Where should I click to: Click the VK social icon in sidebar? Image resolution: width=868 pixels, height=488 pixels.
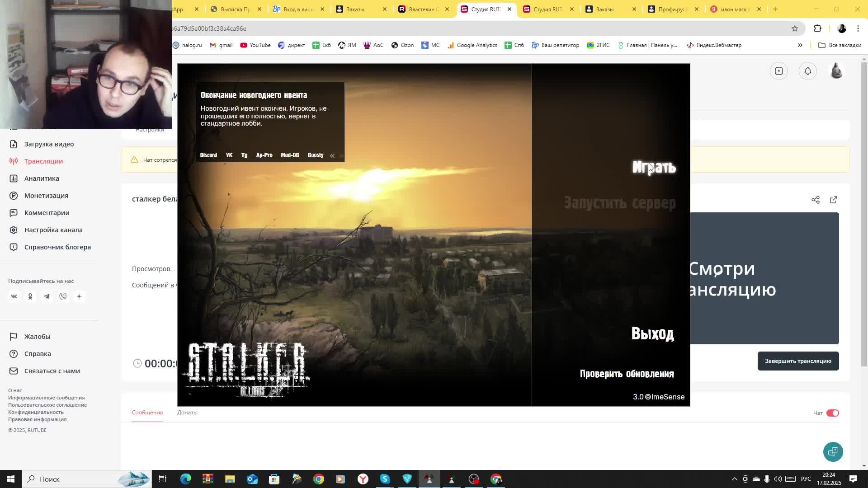tap(14, 296)
